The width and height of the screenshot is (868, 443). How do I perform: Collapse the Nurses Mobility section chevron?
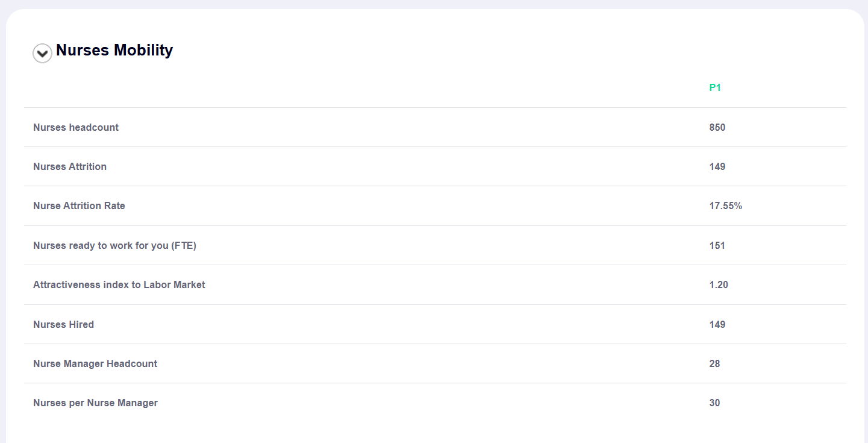(42, 54)
